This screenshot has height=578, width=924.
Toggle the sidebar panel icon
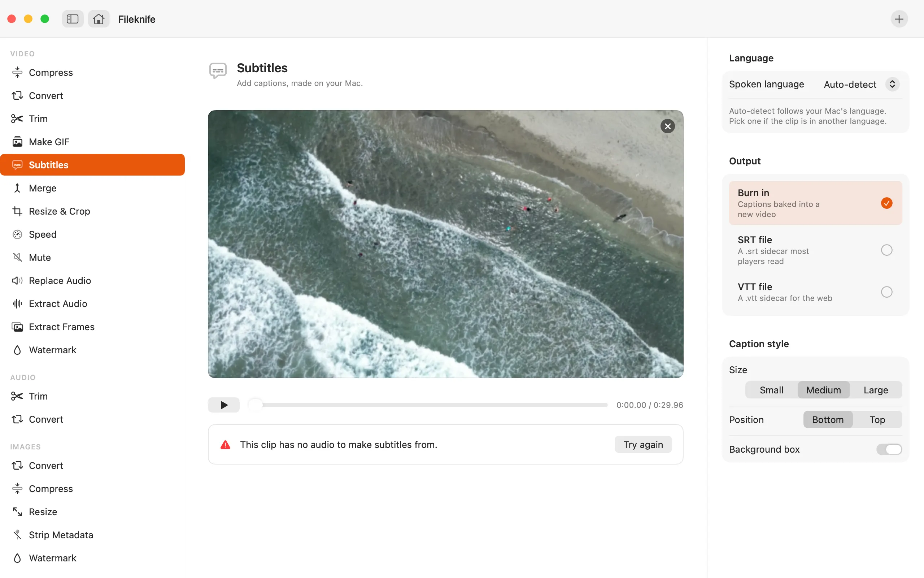pos(73,19)
